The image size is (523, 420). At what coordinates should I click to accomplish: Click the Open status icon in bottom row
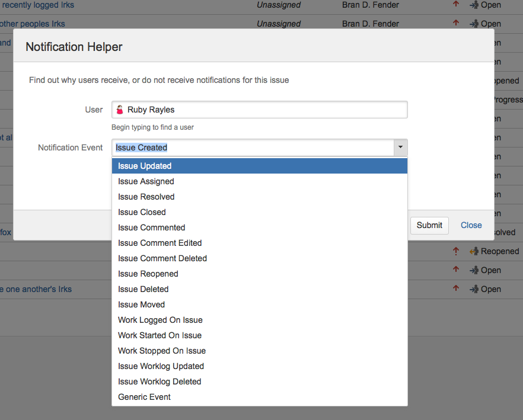click(474, 289)
